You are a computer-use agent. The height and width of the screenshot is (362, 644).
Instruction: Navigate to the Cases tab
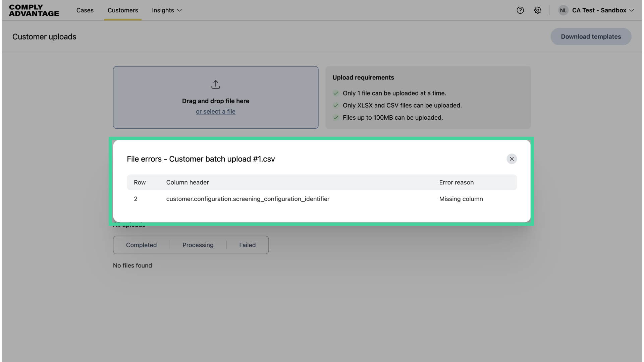coord(85,10)
